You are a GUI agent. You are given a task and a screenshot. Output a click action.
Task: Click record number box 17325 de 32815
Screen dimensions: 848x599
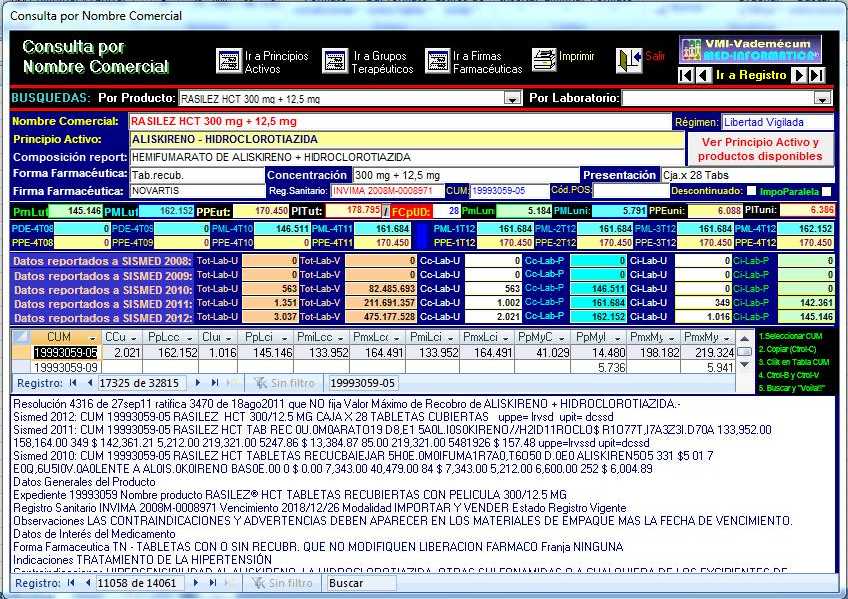[142, 383]
